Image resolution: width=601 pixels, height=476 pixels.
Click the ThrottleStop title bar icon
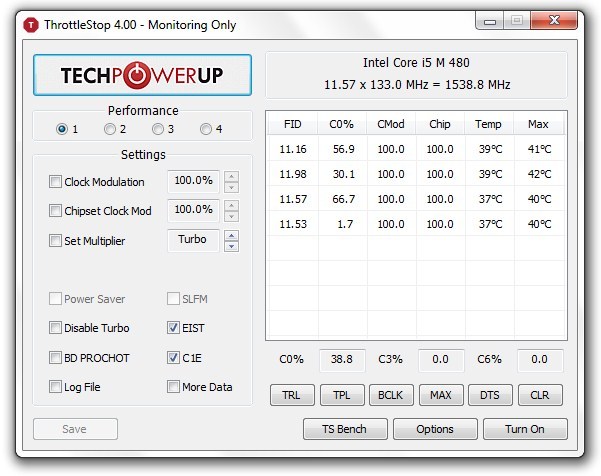[31, 25]
